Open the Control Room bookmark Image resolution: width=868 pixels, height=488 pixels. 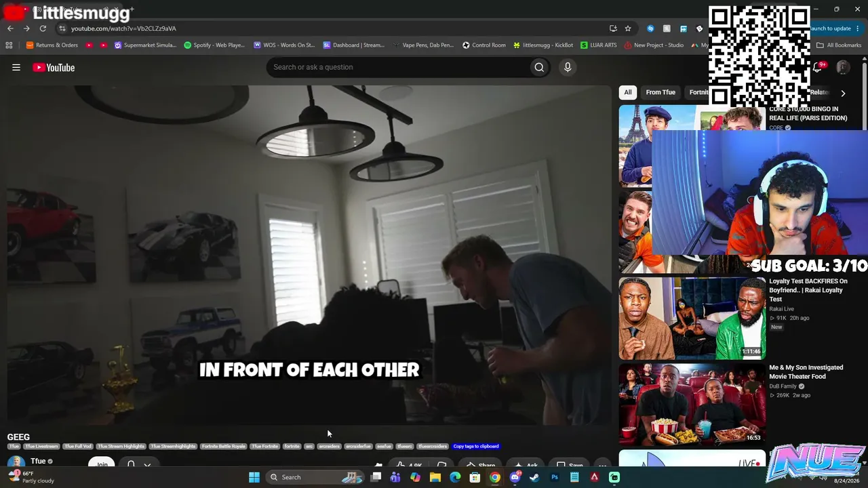tap(484, 45)
